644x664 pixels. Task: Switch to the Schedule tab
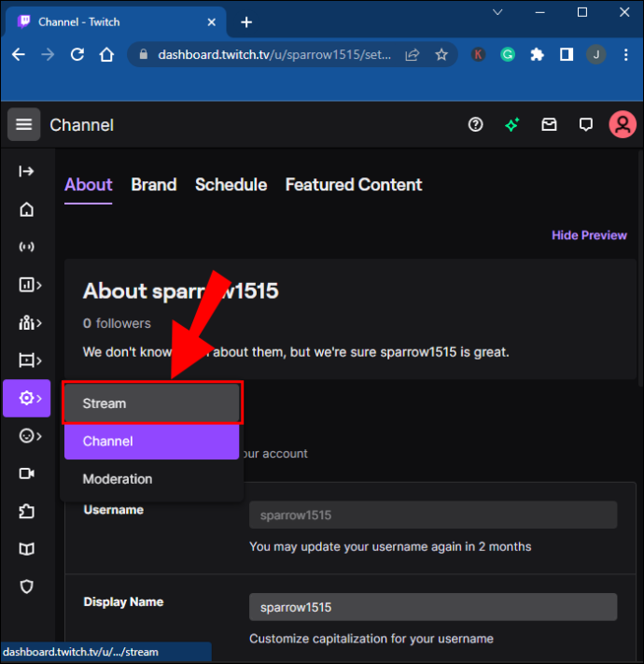pyautogui.click(x=231, y=185)
